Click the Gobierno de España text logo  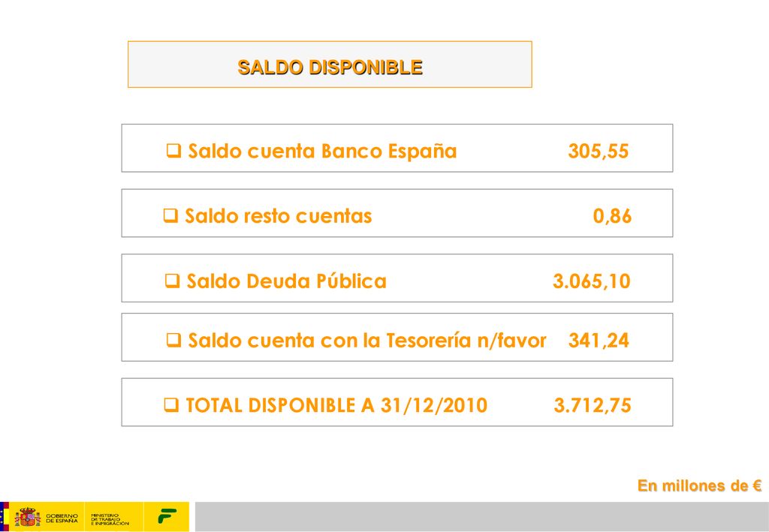coord(62,518)
